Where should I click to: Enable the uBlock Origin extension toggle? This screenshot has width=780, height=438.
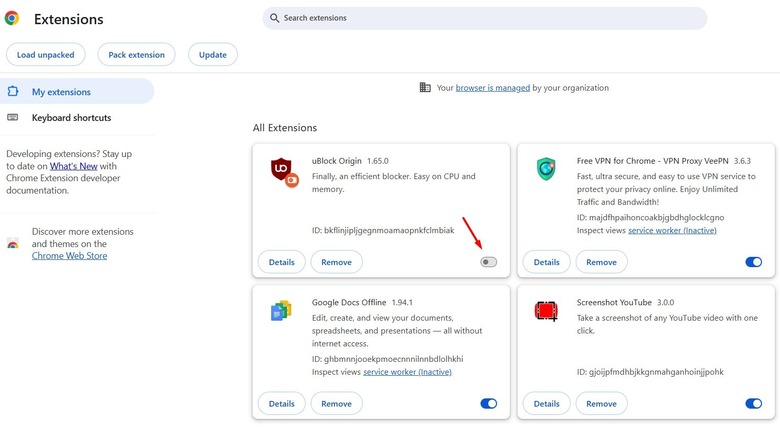click(x=488, y=262)
